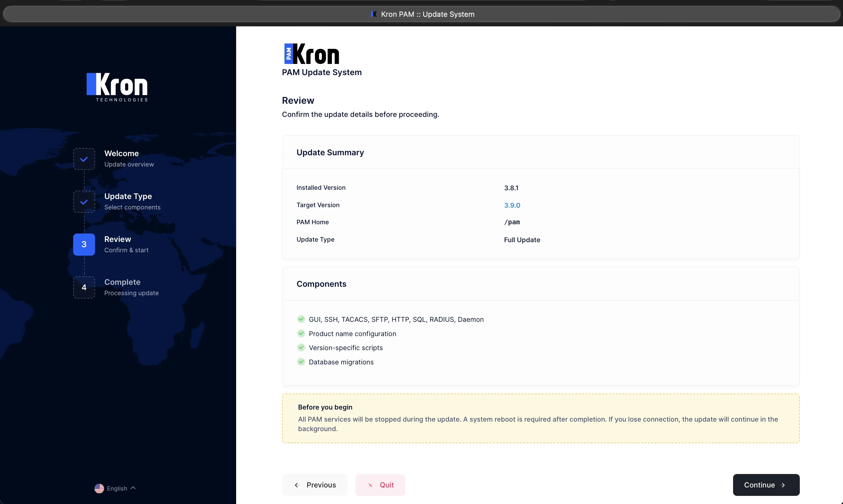Screen dimensions: 843x504
Task: Click the Kron PAM logo in header
Action: click(312, 54)
